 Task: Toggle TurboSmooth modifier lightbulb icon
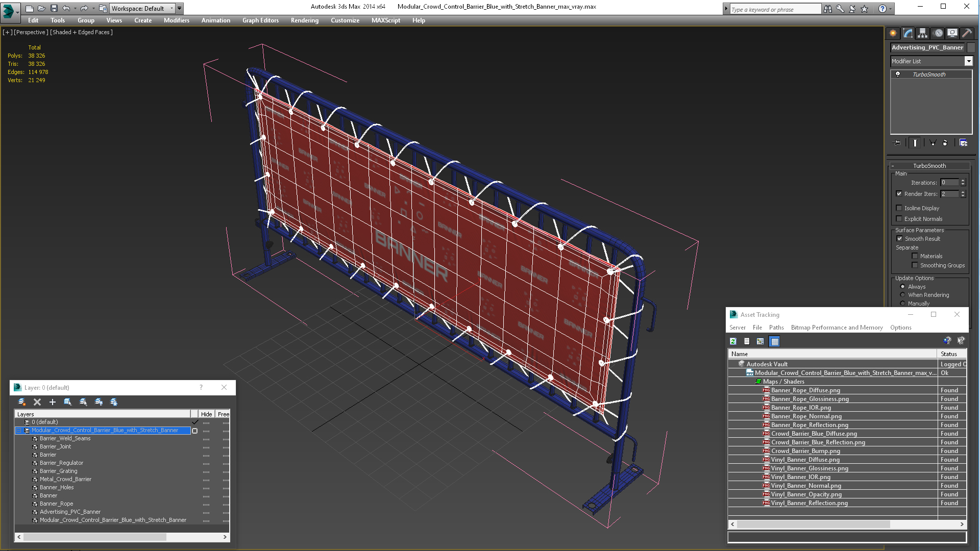coord(898,74)
